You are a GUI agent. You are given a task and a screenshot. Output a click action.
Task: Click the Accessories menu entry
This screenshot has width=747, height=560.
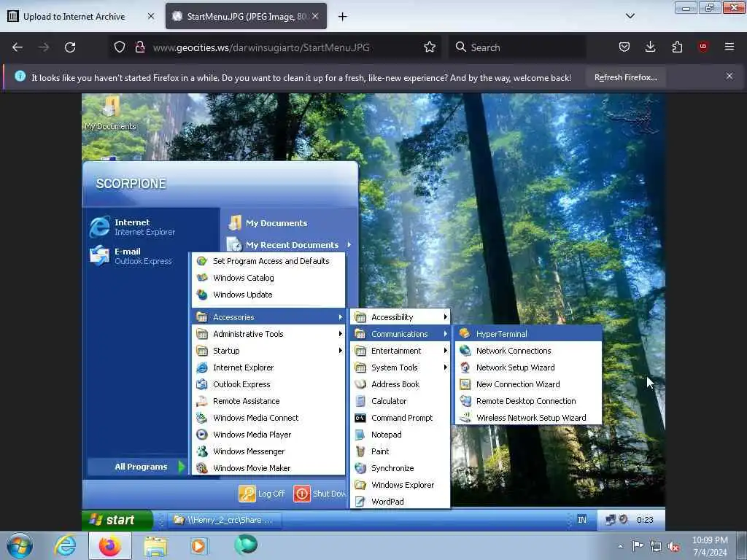(268, 317)
